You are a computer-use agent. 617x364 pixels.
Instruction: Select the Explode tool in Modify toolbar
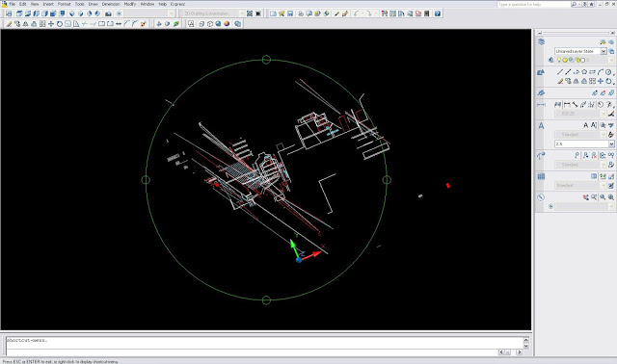tap(144, 24)
